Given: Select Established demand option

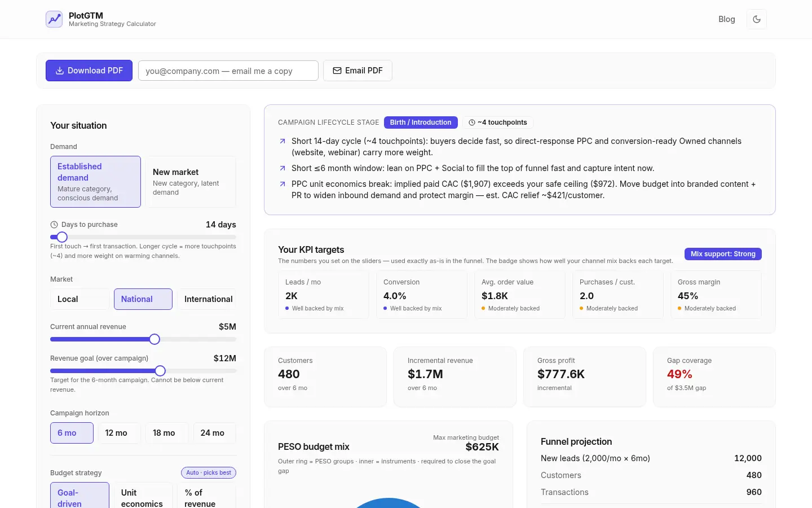Looking at the screenshot, I should click(95, 182).
